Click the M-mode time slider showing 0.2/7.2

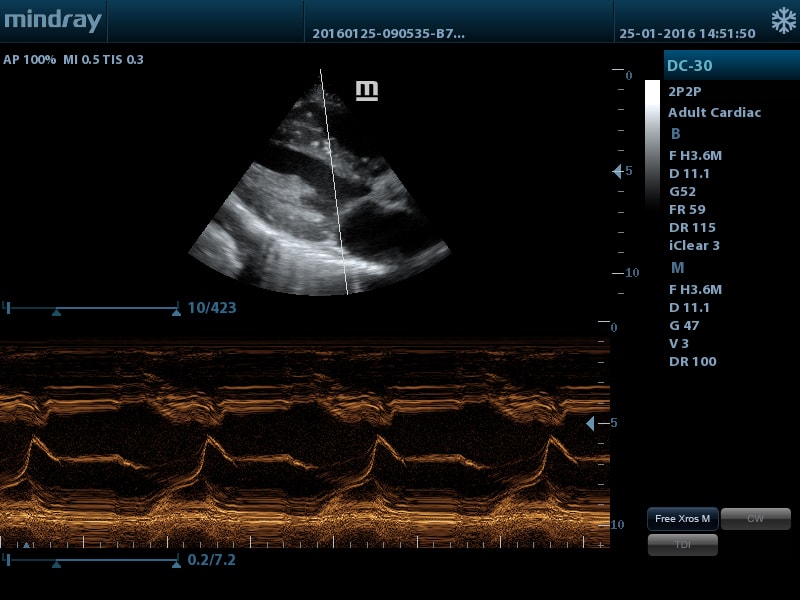point(92,560)
